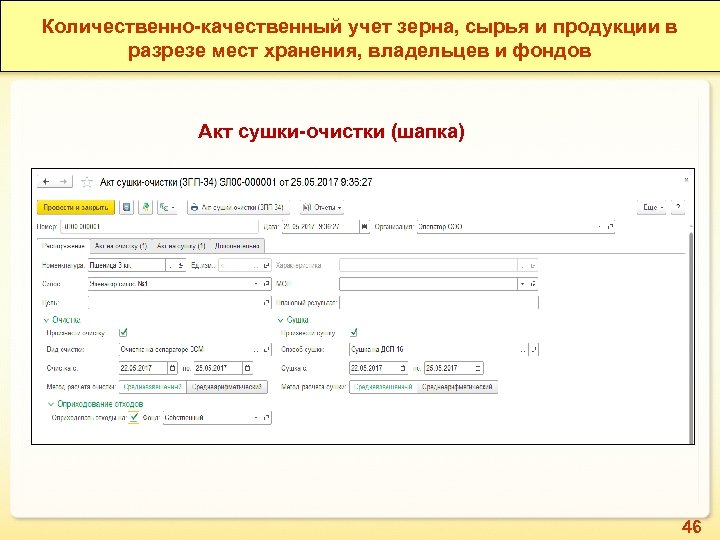Select Средневзвешенный for Метод расчета очистки
Screen dimensions: 720x540
pyautogui.click(x=153, y=387)
